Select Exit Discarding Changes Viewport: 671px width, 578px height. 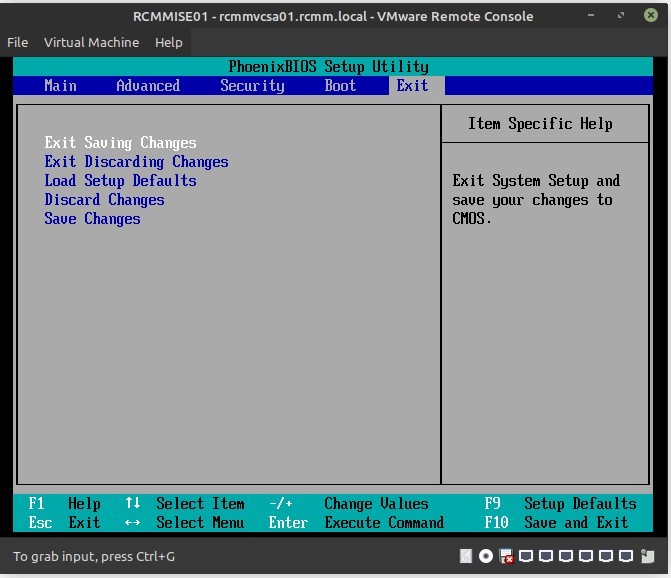point(137,162)
